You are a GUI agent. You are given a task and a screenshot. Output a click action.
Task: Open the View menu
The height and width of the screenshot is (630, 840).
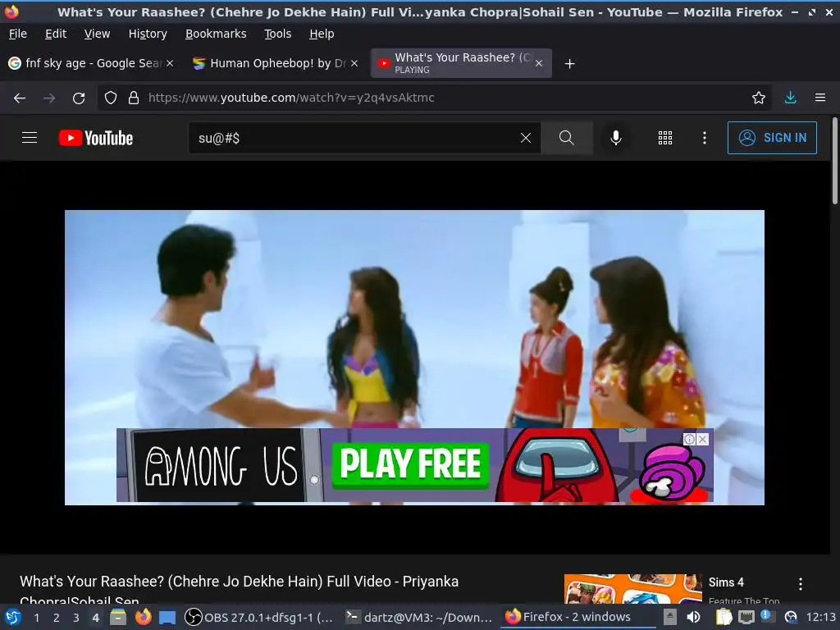(x=97, y=34)
